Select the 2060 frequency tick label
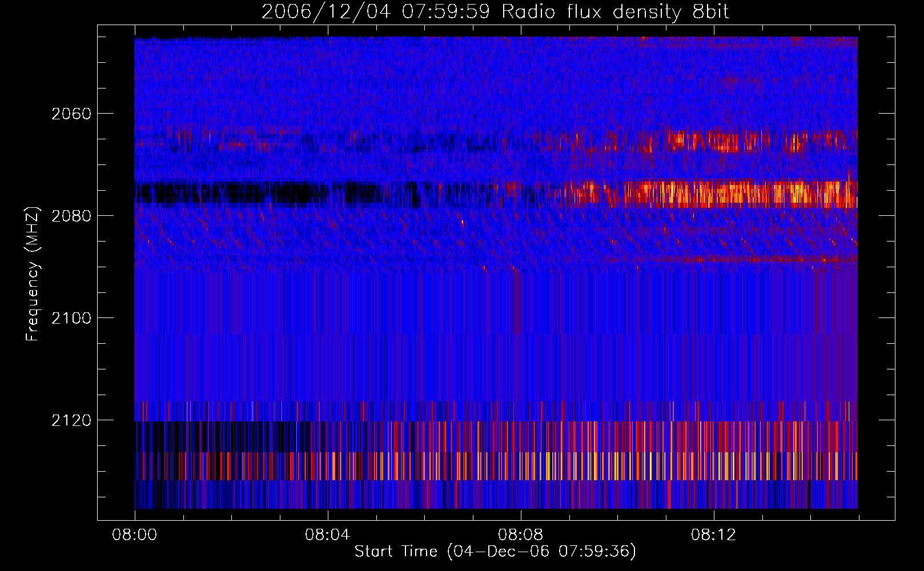924x571 pixels. click(x=71, y=114)
